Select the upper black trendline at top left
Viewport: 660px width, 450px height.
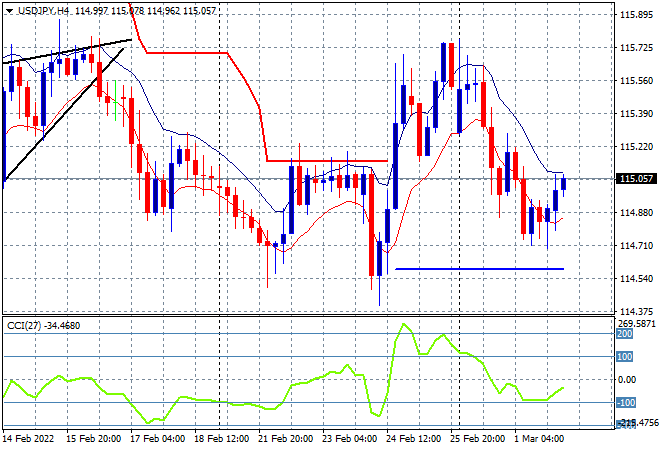click(67, 51)
